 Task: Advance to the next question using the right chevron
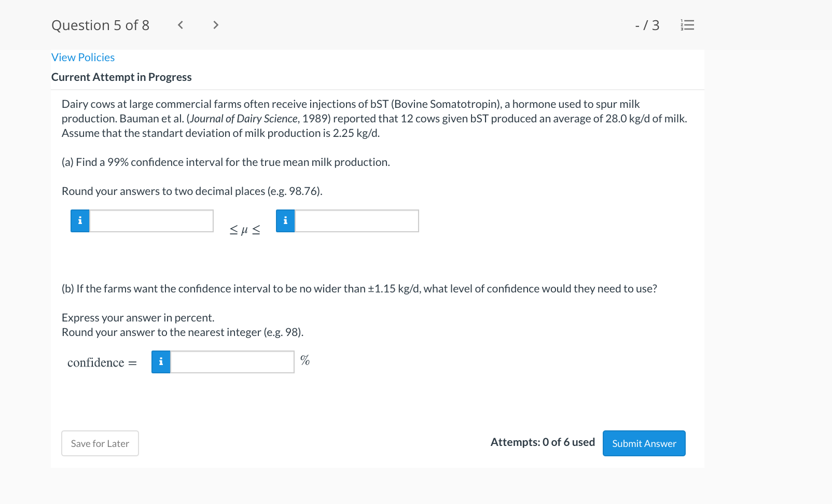[216, 24]
